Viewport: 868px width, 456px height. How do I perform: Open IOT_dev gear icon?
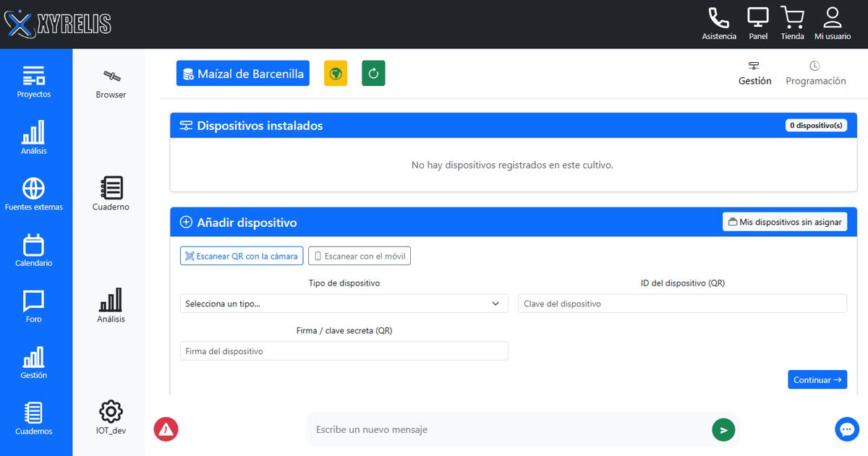click(111, 418)
